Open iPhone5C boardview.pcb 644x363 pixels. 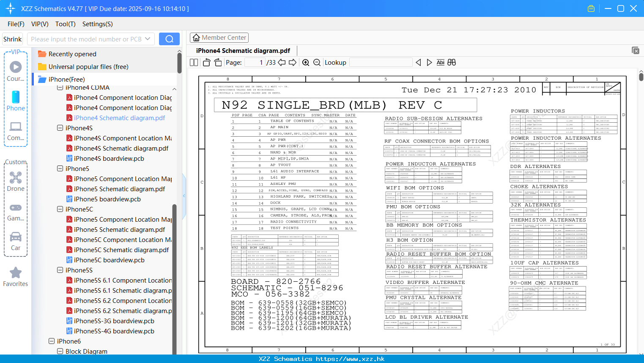point(105,260)
